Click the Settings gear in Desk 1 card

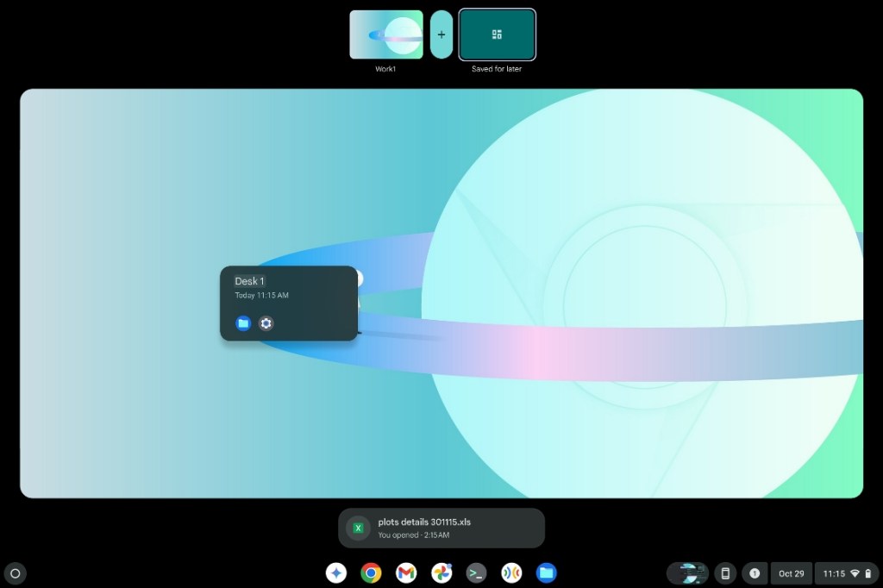(266, 323)
